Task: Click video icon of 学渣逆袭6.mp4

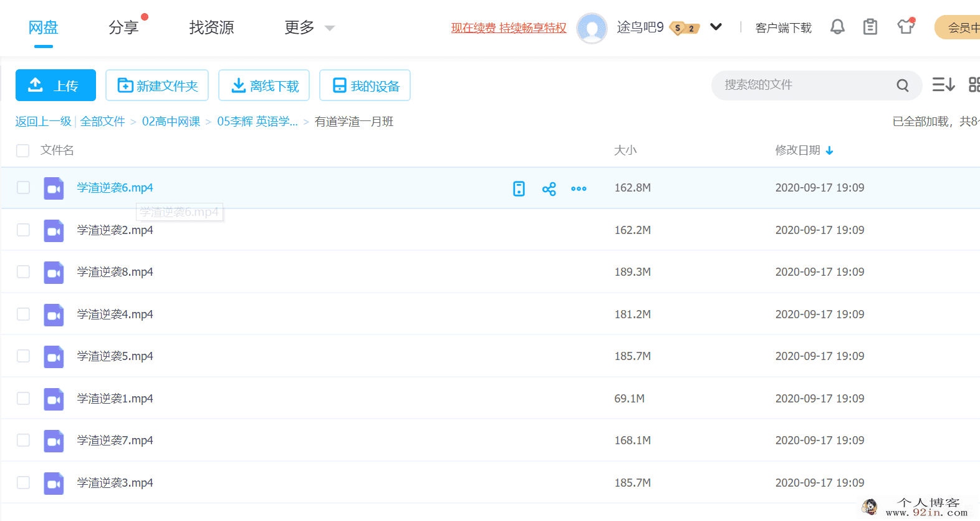Action: pyautogui.click(x=54, y=188)
